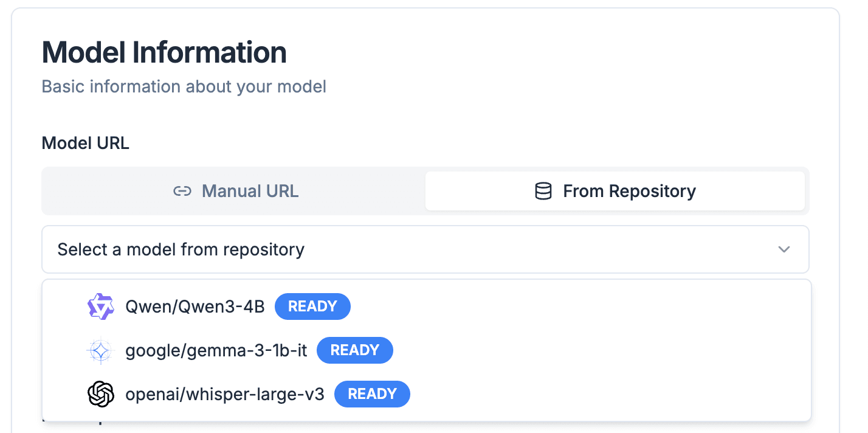Click the Google Gemma sparkle icon

[100, 350]
